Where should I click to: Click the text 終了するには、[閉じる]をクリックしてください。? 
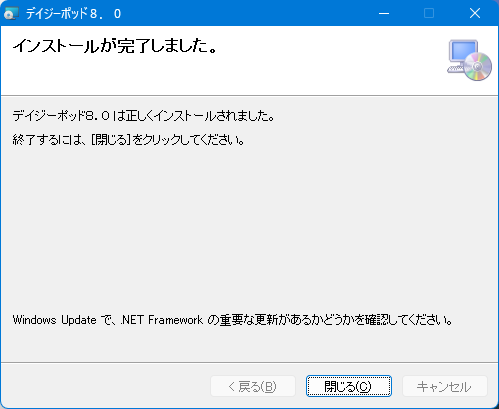[129, 140]
